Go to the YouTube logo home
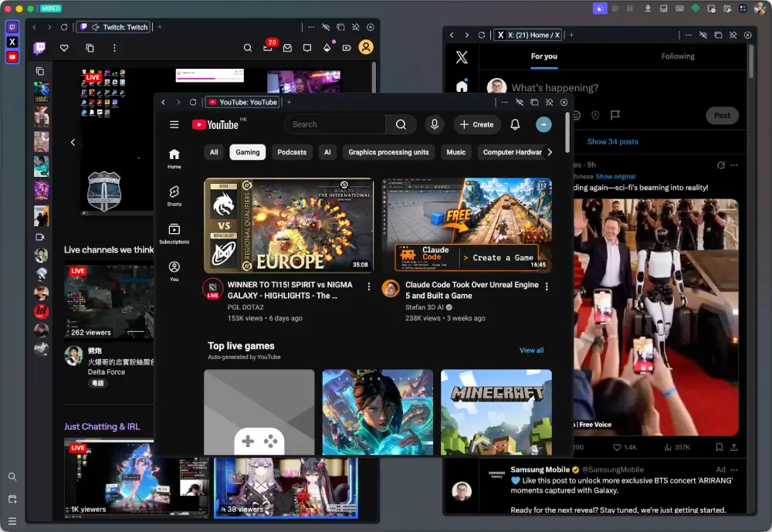Viewport: 772px width, 532px height. tap(215, 124)
